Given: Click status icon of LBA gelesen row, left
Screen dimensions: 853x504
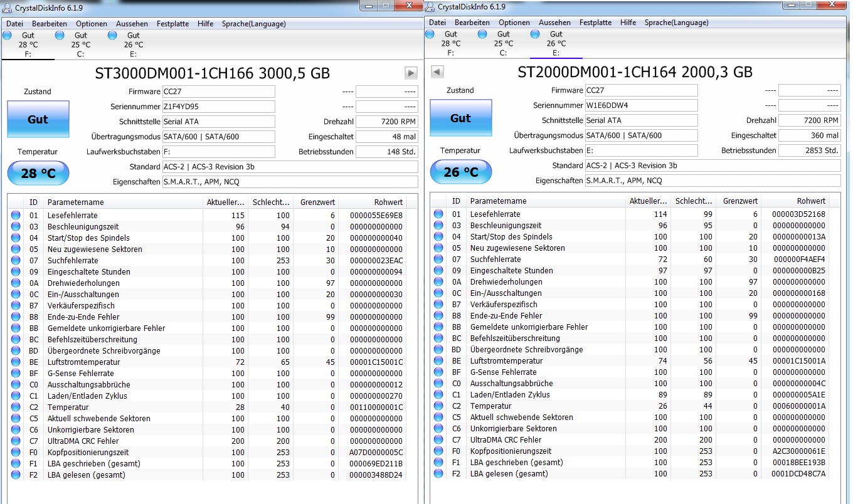Looking at the screenshot, I should [x=15, y=475].
